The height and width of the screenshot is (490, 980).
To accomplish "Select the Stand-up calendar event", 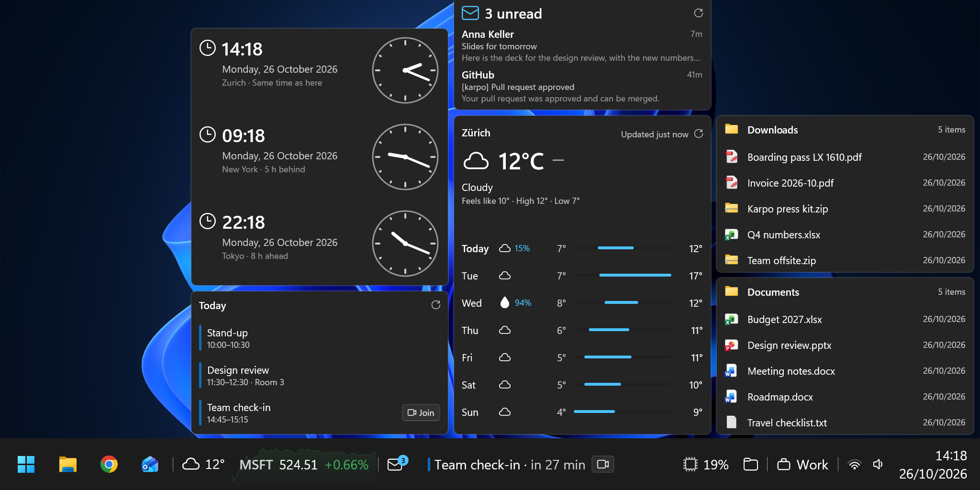I will (x=320, y=338).
